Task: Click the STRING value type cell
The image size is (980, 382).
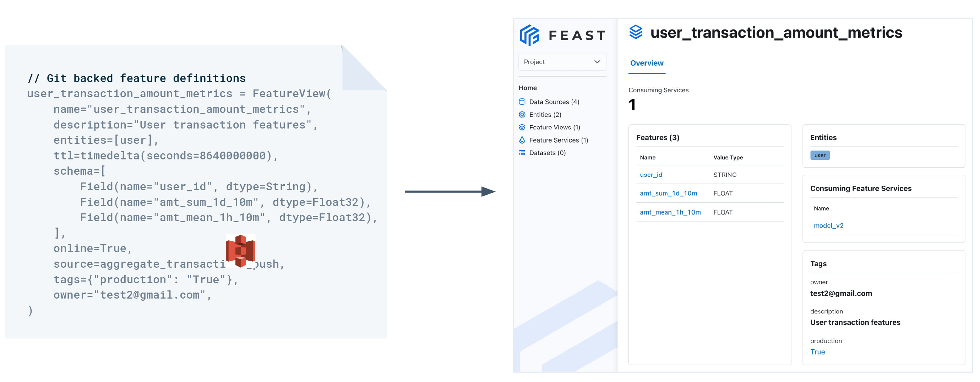Action: coord(725,175)
